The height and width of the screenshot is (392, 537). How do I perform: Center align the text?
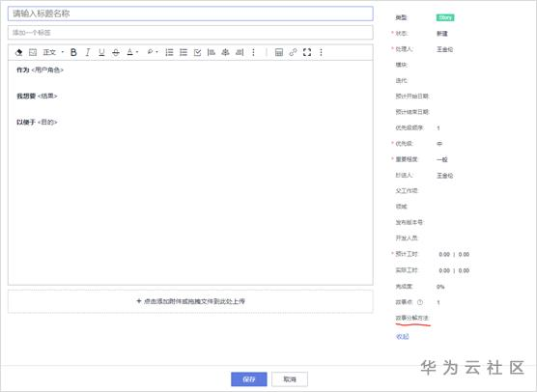[x=225, y=52]
